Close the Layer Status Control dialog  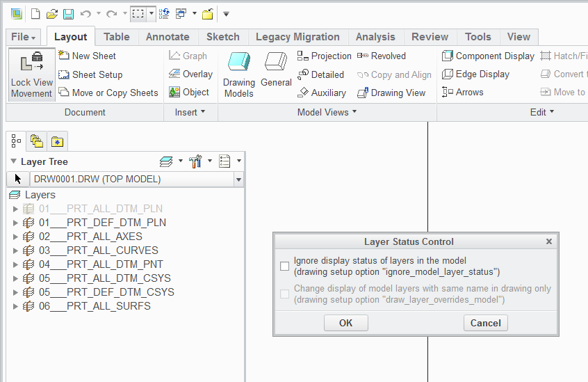549,241
